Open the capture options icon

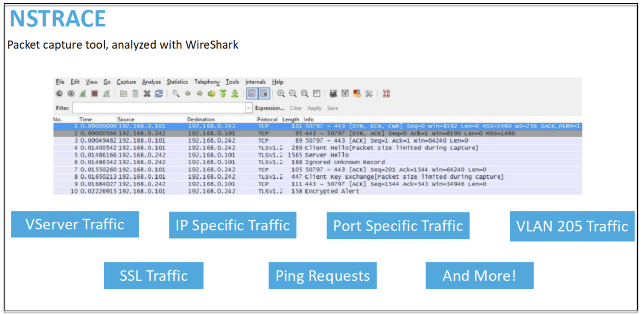coord(71,93)
